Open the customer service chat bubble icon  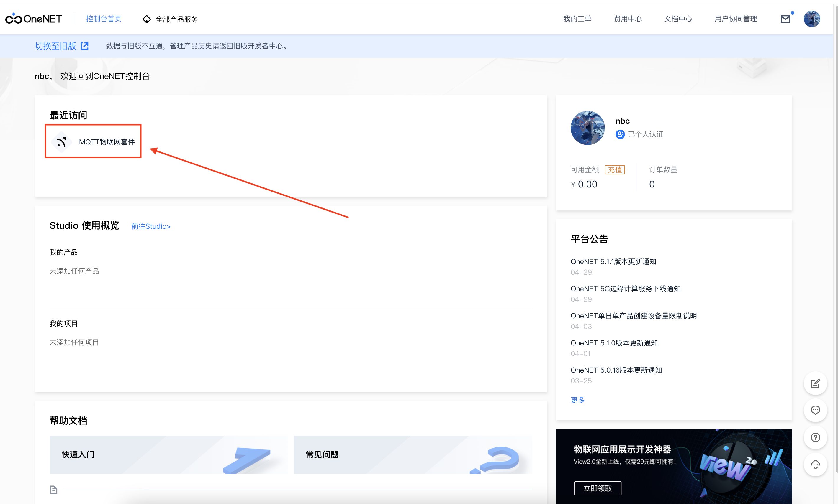click(x=816, y=410)
